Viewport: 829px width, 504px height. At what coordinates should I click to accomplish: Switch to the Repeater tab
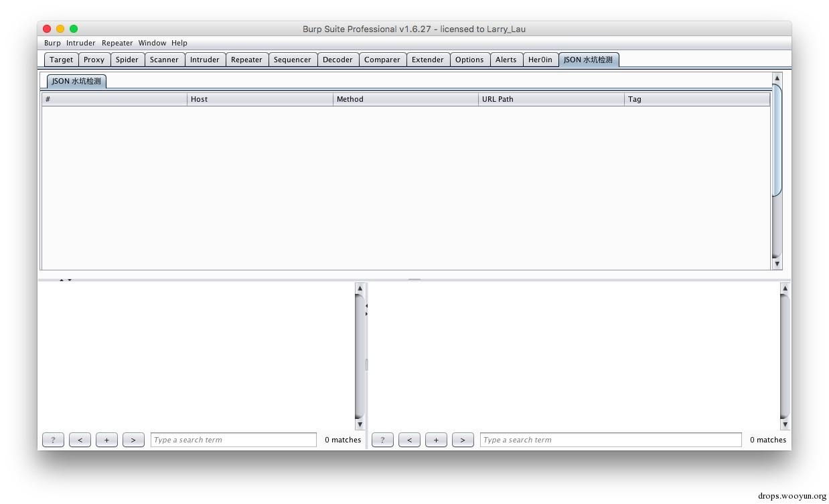pyautogui.click(x=246, y=60)
